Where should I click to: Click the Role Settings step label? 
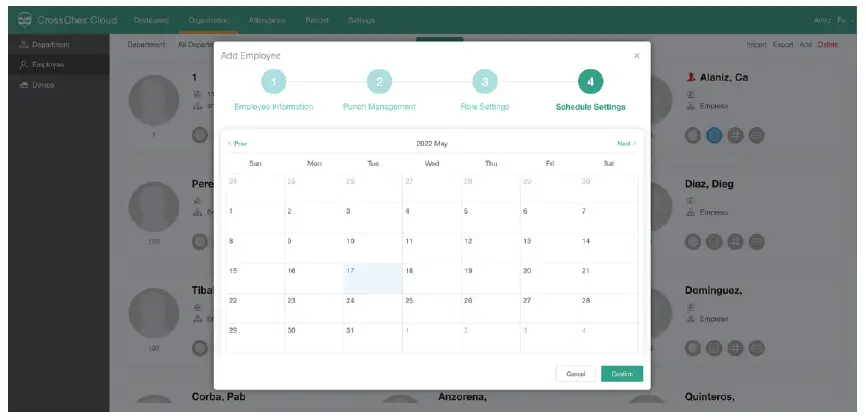pos(485,107)
